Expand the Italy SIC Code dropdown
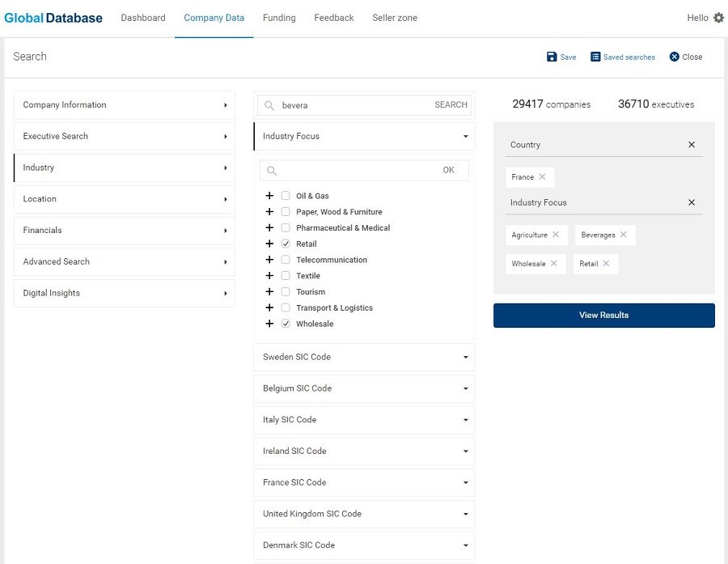 click(364, 420)
